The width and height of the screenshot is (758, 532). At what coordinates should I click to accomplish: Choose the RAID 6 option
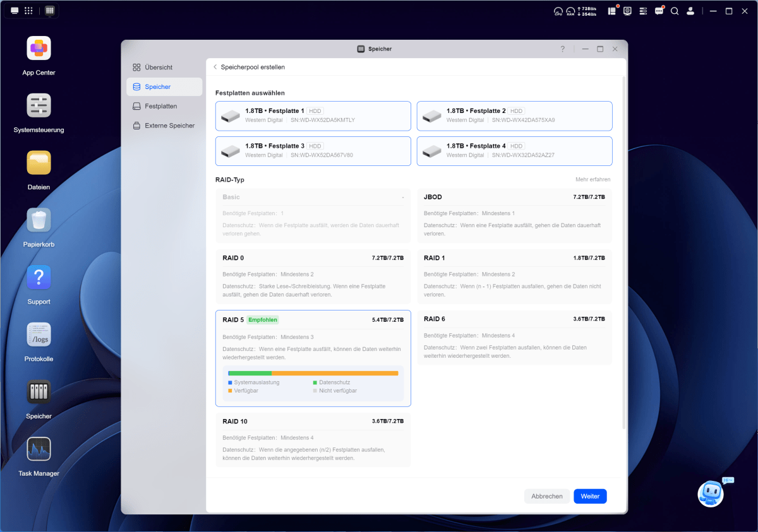click(514, 338)
